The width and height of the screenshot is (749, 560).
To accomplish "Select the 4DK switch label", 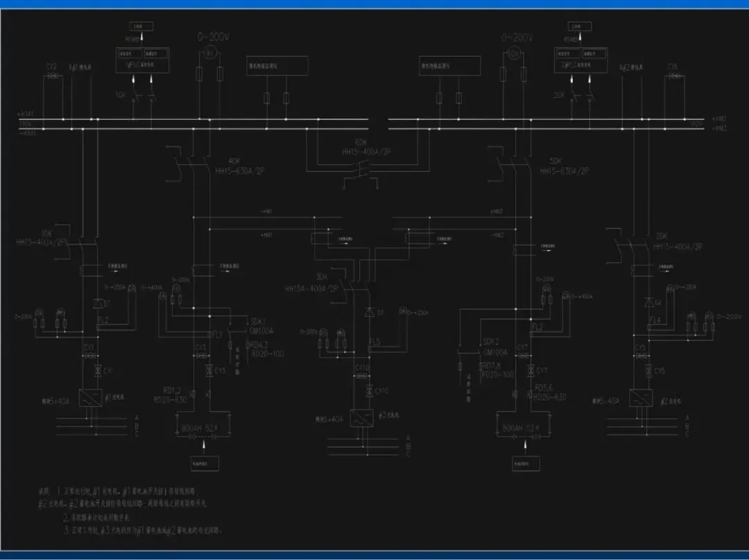I will pyautogui.click(x=234, y=161).
